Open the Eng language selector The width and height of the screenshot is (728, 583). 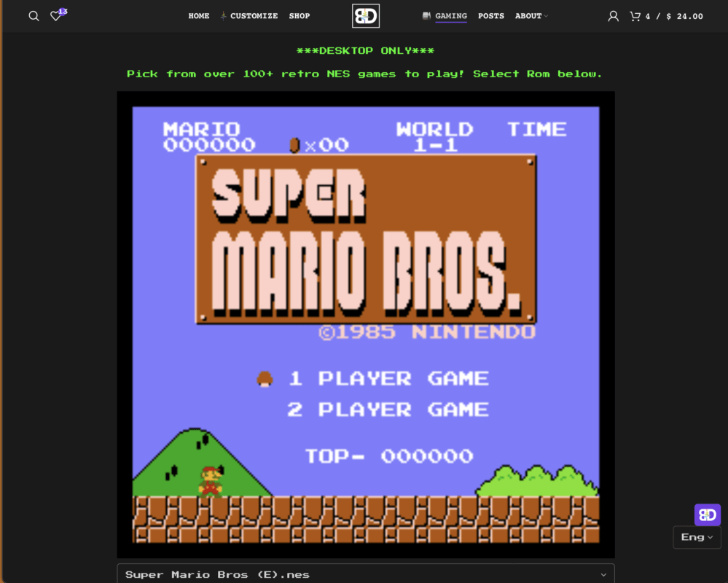click(697, 537)
